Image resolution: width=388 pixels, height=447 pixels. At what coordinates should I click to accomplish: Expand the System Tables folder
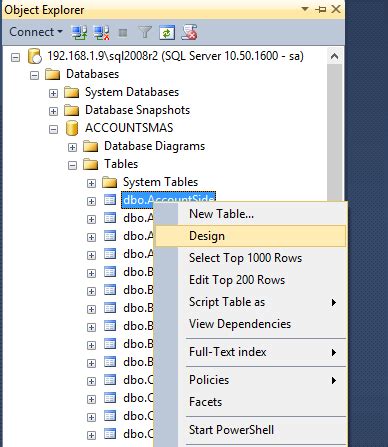tap(91, 183)
